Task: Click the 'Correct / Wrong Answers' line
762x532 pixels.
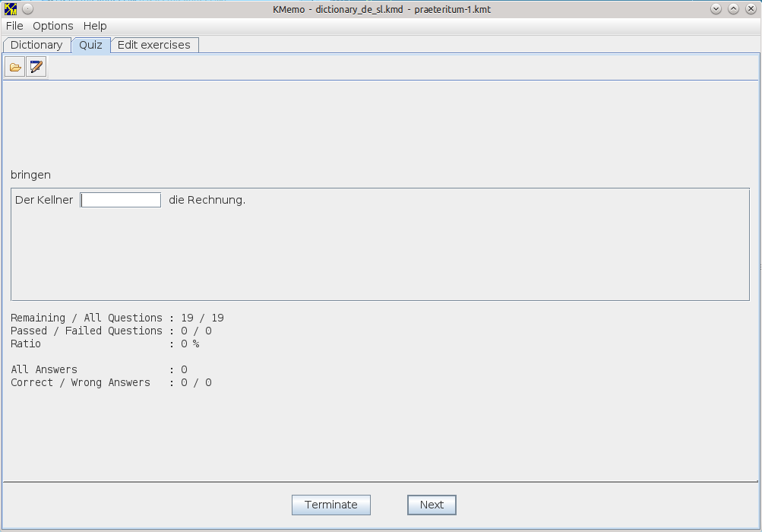Action: point(111,383)
